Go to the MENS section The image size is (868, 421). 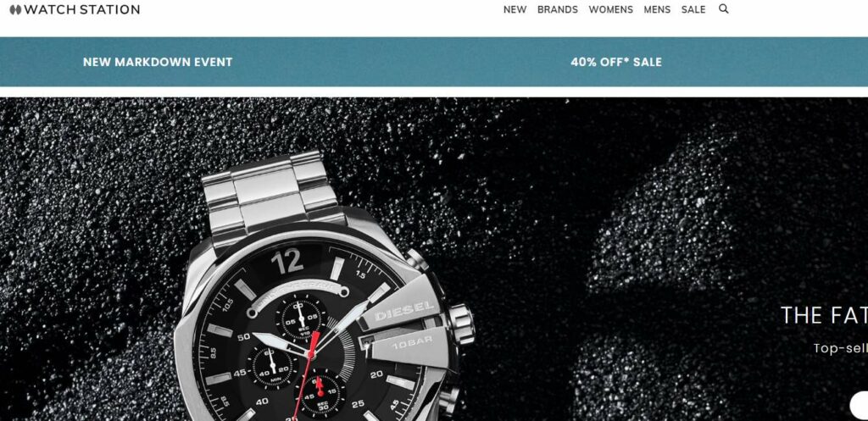(657, 9)
